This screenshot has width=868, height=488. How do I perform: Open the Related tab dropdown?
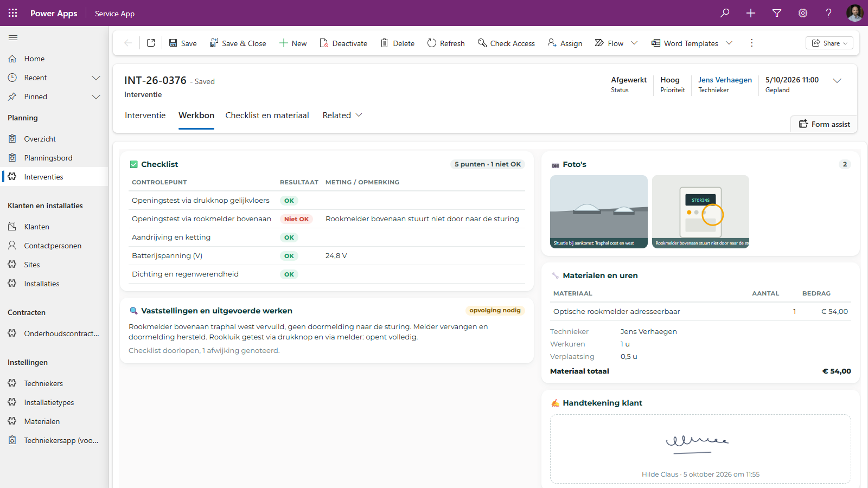[x=342, y=115]
